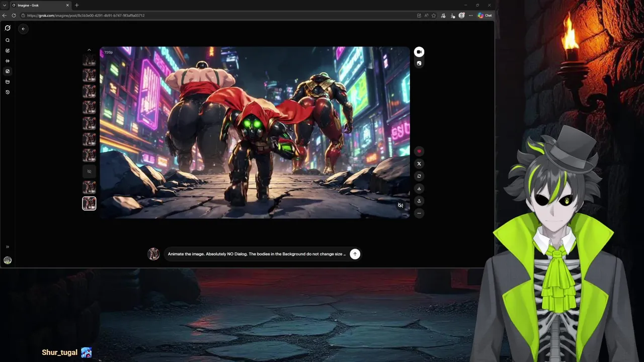
Task: Open tab search dropdown arrow
Action: (x=5, y=5)
